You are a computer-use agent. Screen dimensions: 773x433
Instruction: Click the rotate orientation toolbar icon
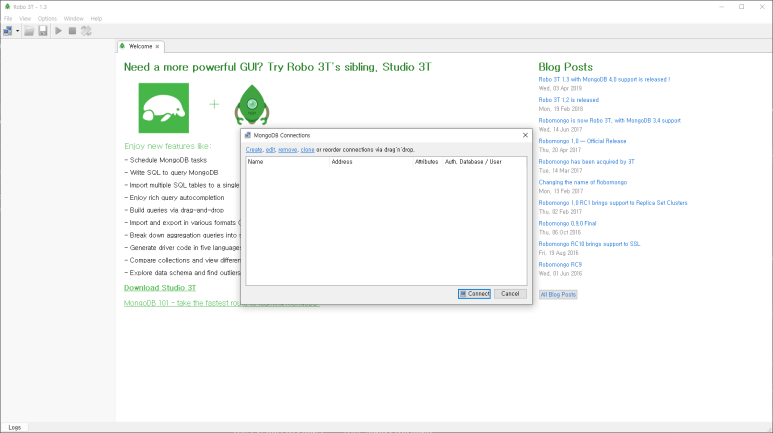pos(86,31)
